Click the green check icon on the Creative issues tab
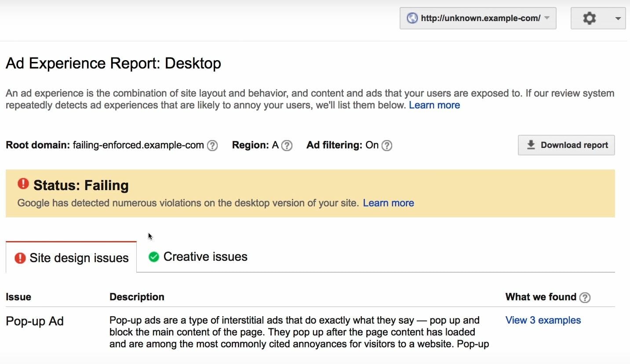630x364 pixels. [153, 257]
